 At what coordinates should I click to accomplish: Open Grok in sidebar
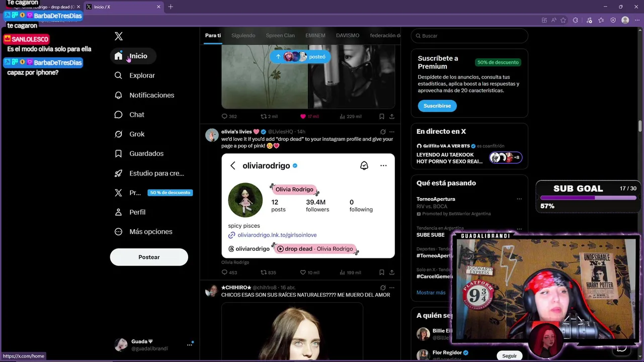pos(129,134)
